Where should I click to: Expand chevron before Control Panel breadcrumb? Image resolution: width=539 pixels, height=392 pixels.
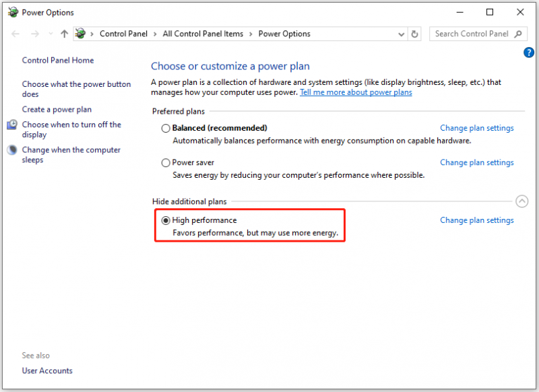[92, 34]
